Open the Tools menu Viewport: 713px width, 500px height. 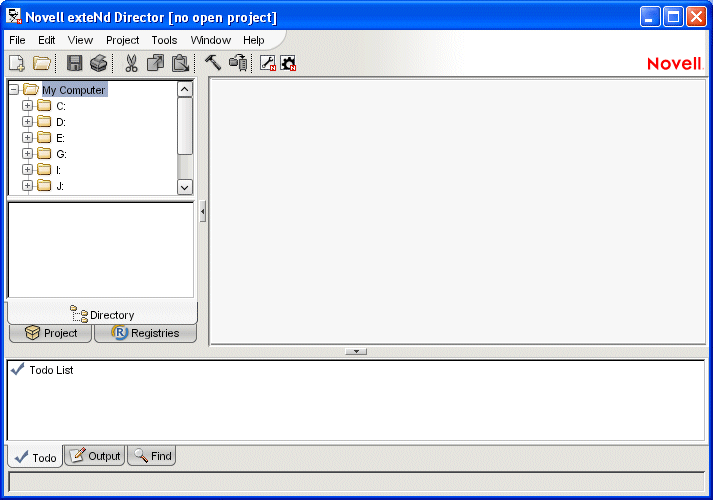tap(164, 40)
